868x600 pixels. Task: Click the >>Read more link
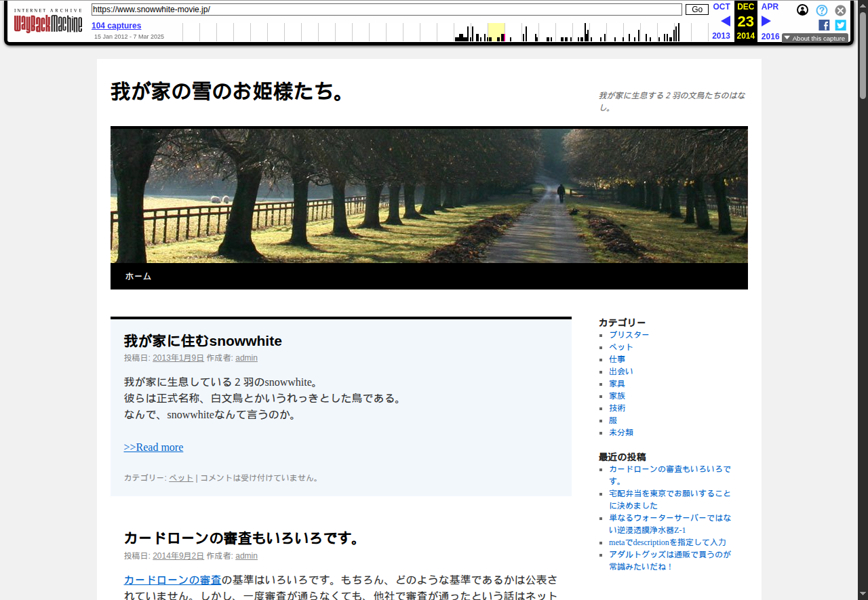(x=153, y=447)
